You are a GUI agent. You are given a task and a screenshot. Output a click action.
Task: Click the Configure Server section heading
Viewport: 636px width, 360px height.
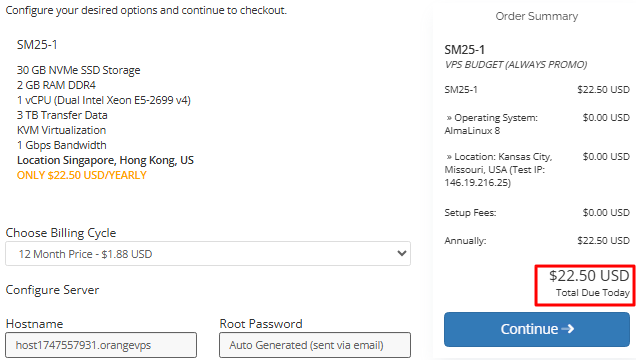(52, 290)
